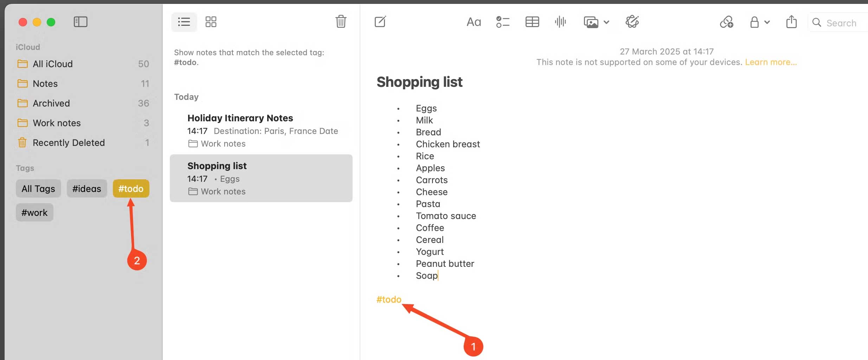Click the Learn more link
The width and height of the screenshot is (868, 360).
click(771, 62)
